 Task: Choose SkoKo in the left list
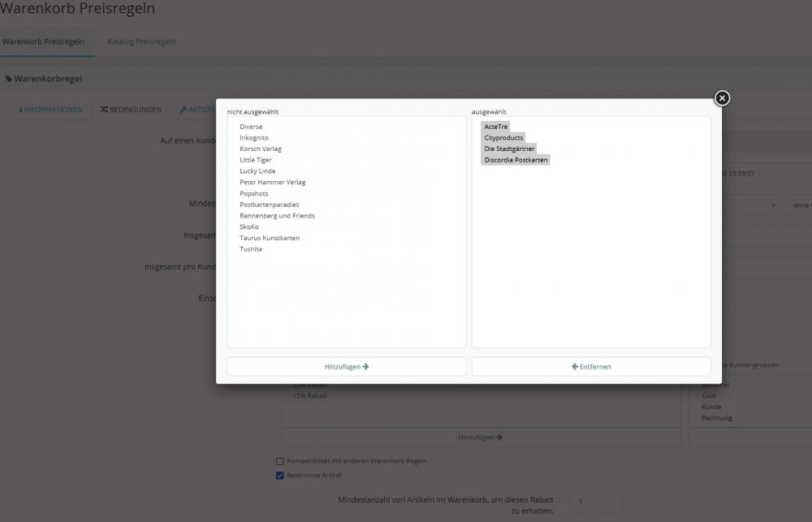coord(249,226)
